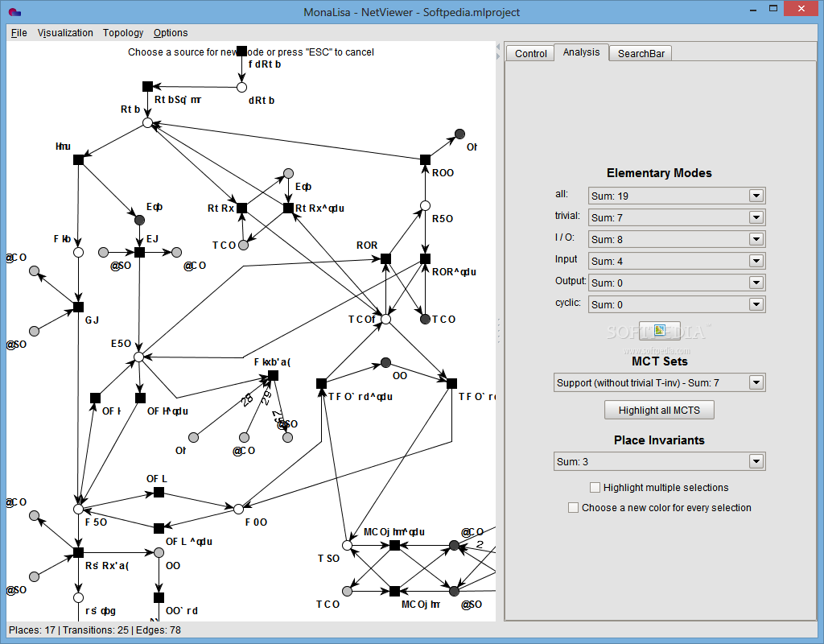Select the place node labeled dRt b
The height and width of the screenshot is (644, 824).
pyautogui.click(x=241, y=87)
